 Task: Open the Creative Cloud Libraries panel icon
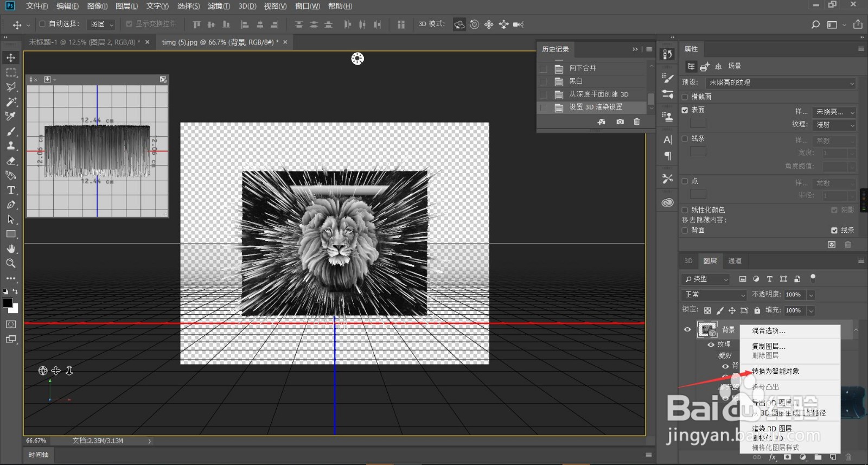click(668, 202)
